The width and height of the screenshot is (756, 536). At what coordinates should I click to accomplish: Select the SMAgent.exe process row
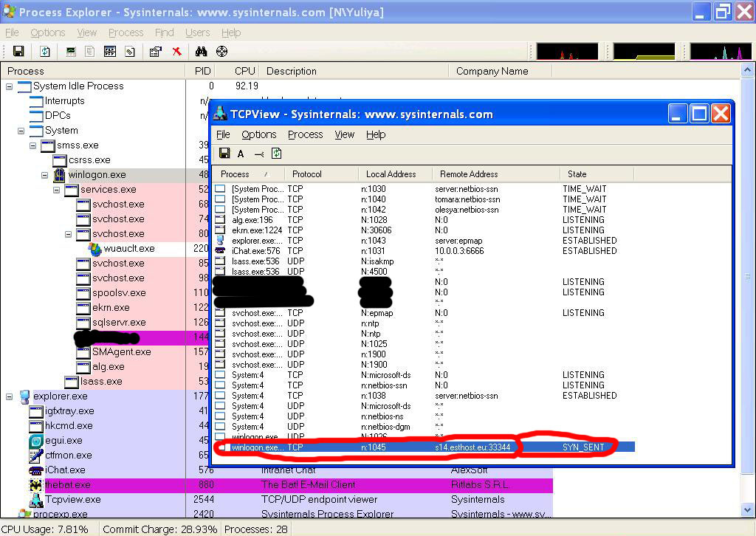coord(122,352)
